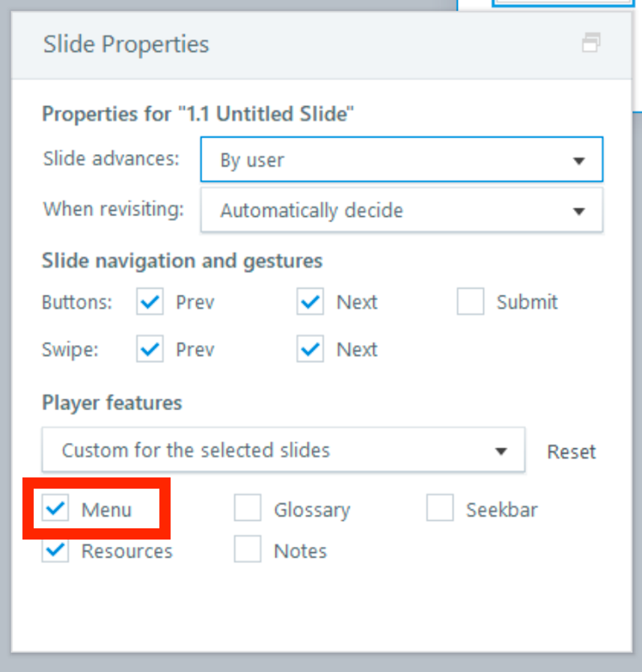Undock the Slide Properties panel icon
The height and width of the screenshot is (672, 642).
(591, 43)
